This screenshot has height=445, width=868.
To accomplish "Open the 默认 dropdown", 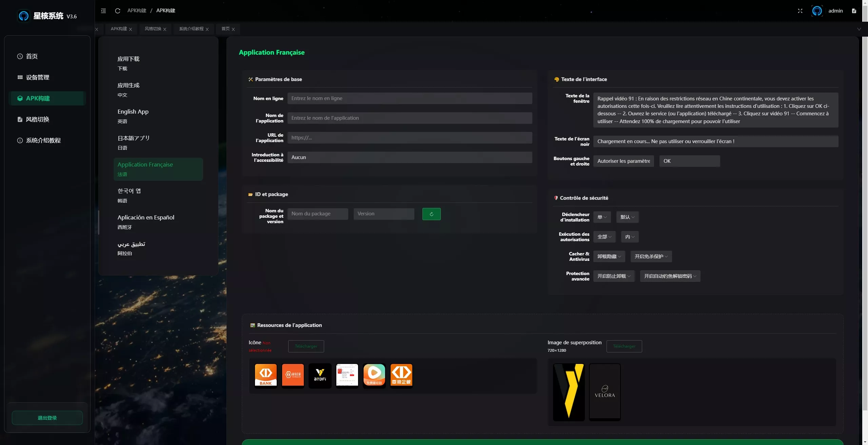I will 628,217.
